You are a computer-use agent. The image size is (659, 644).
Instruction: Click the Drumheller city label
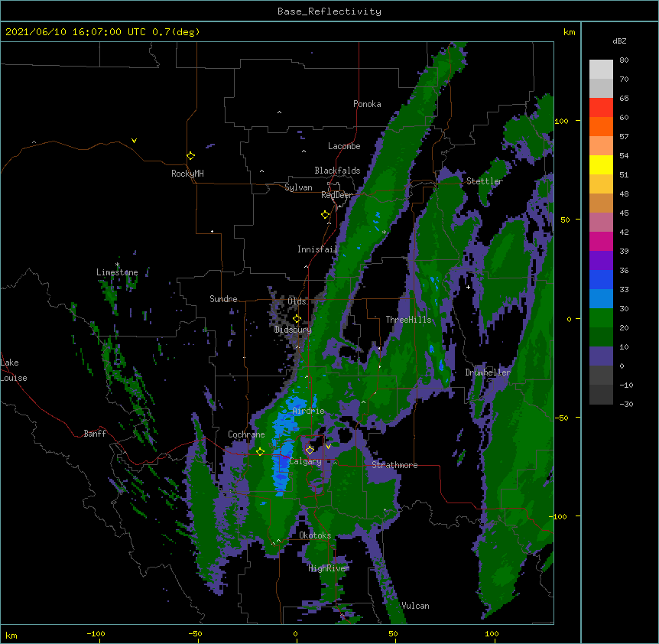coord(488,372)
